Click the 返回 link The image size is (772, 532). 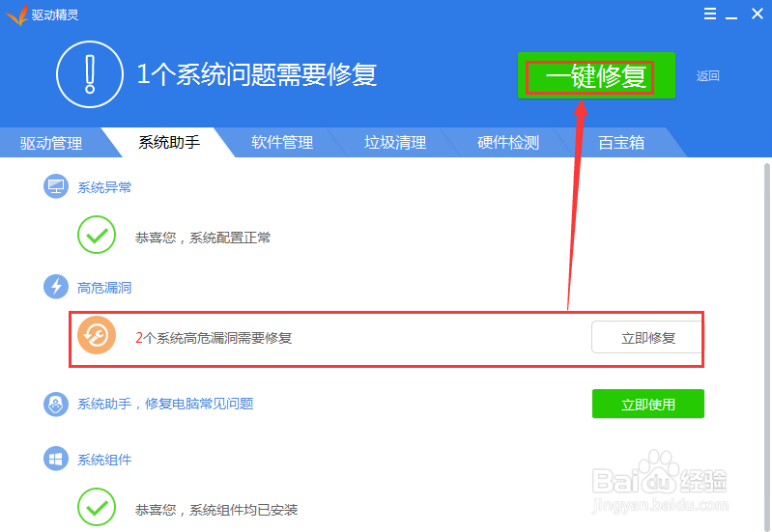coord(708,75)
